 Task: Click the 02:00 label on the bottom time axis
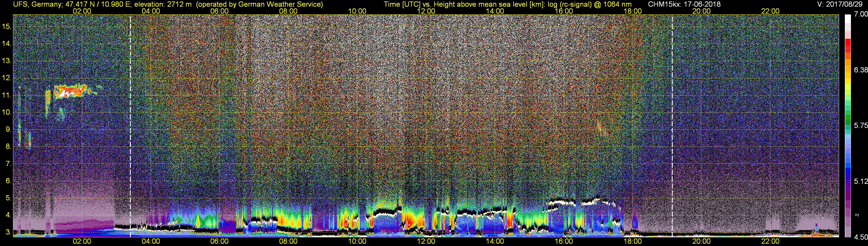[x=82, y=241]
